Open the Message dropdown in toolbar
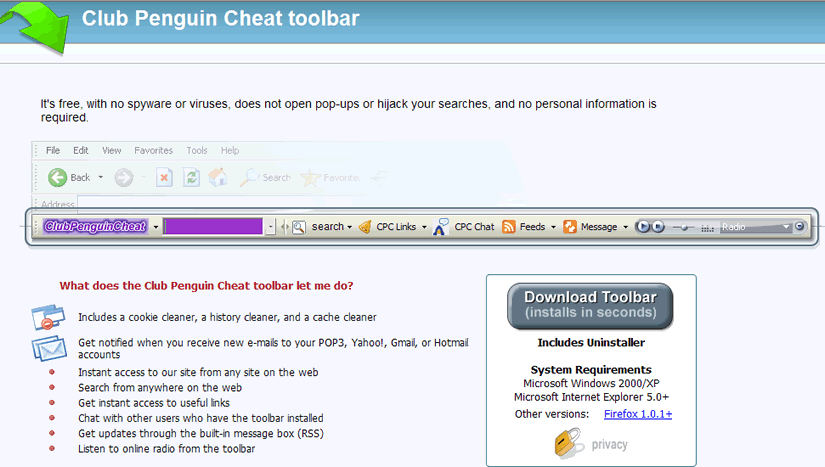Viewport: 825px width, 467px height. [x=625, y=227]
